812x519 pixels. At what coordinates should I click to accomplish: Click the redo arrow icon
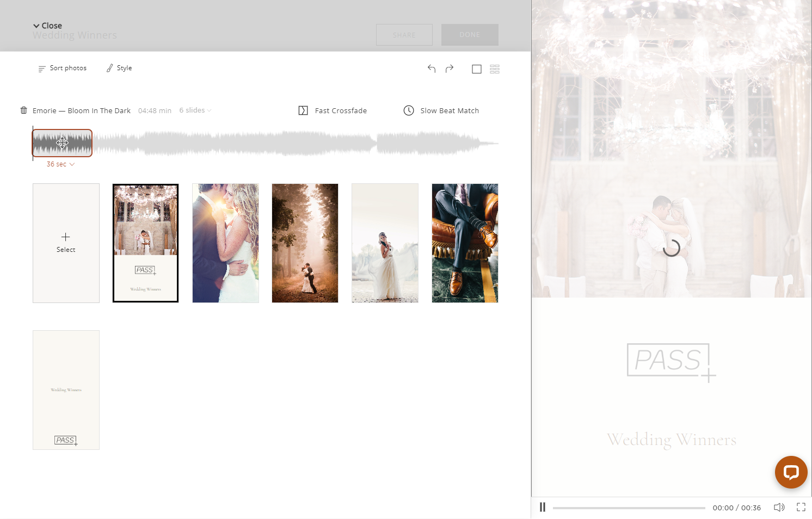pyautogui.click(x=450, y=69)
